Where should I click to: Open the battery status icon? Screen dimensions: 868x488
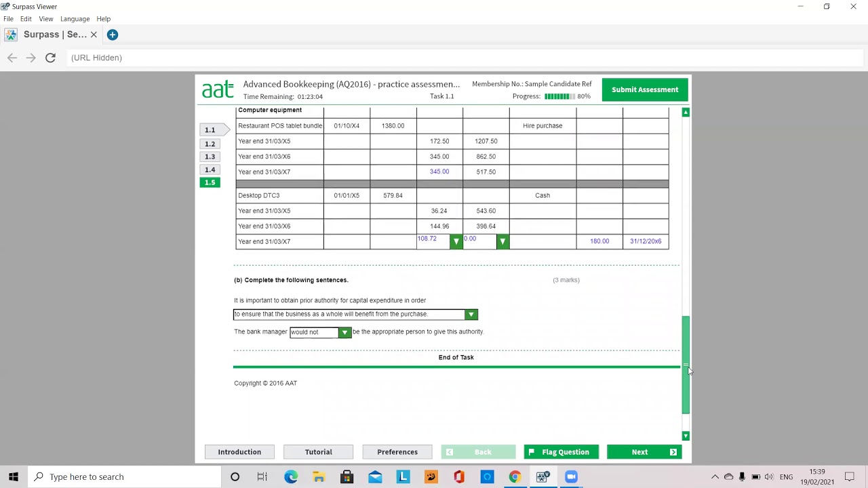click(x=755, y=476)
